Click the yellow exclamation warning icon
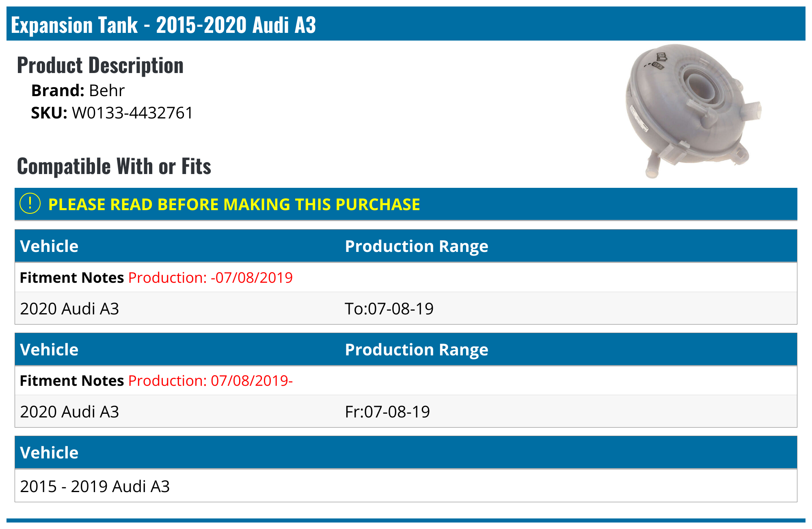Viewport: 812px width, 529px height. pos(30,204)
